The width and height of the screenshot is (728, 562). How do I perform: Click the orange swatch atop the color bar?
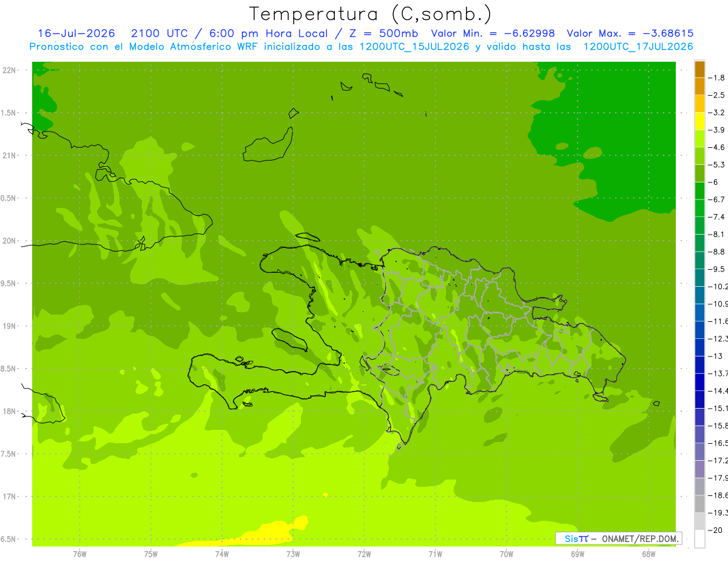click(699, 69)
